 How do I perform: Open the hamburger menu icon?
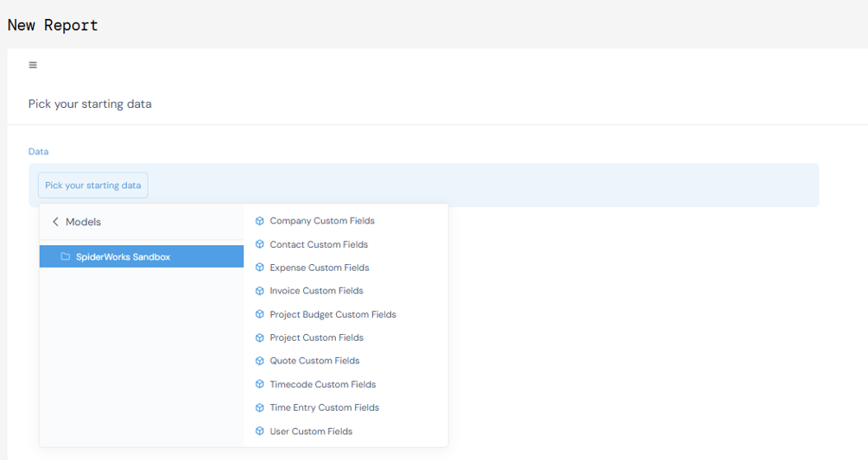(x=33, y=66)
